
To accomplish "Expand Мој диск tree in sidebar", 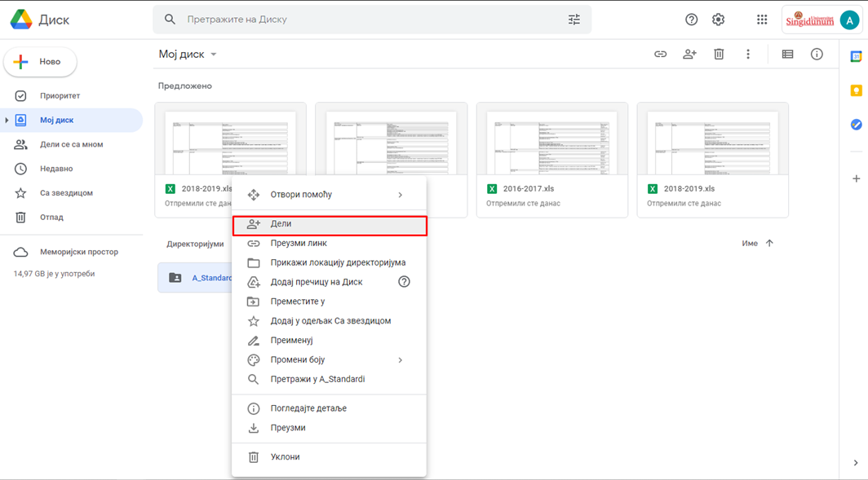I will click(7, 121).
